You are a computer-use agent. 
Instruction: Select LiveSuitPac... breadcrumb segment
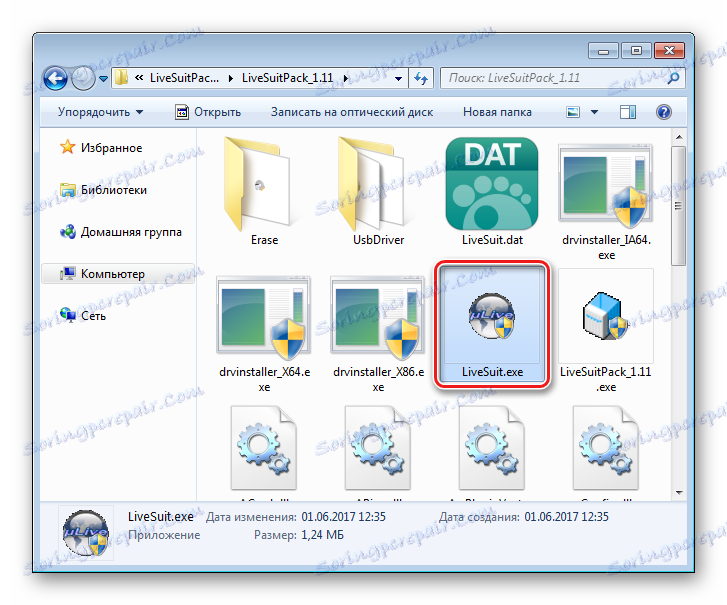(184, 78)
